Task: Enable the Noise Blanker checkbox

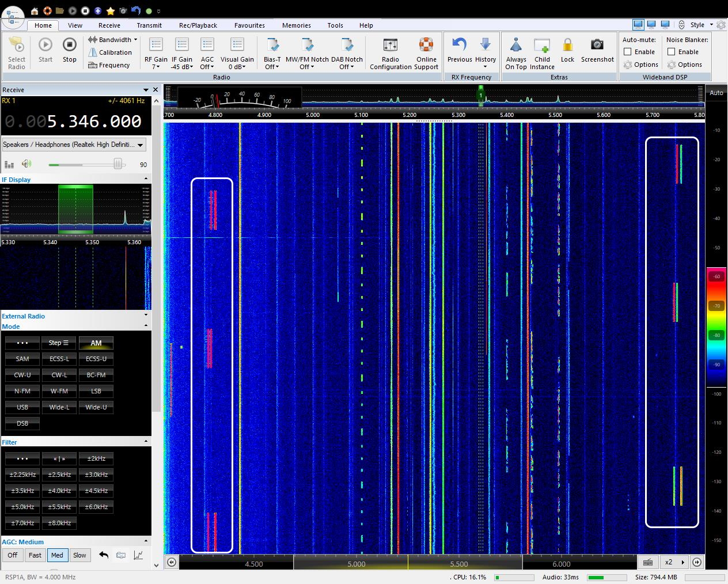Action: point(672,52)
